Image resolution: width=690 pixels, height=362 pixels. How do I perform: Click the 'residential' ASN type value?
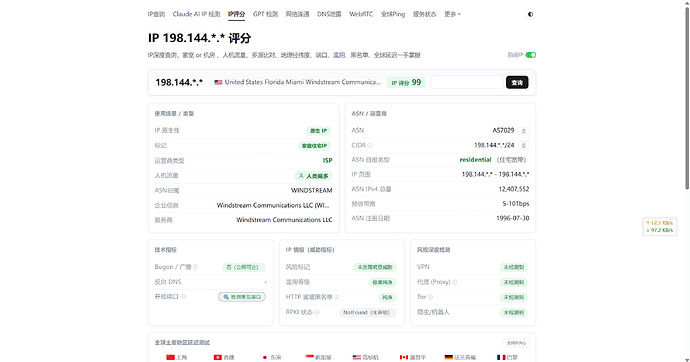pos(475,160)
